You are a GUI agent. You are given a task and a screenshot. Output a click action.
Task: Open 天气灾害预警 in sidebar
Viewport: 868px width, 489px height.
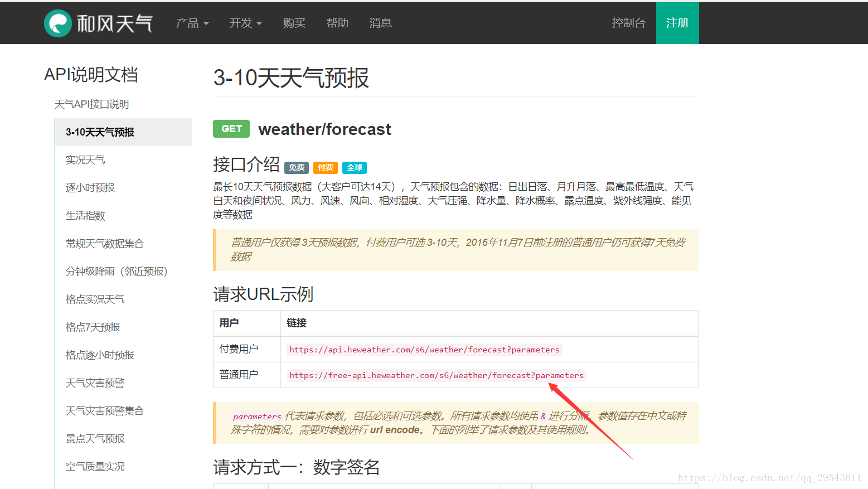pyautogui.click(x=95, y=383)
